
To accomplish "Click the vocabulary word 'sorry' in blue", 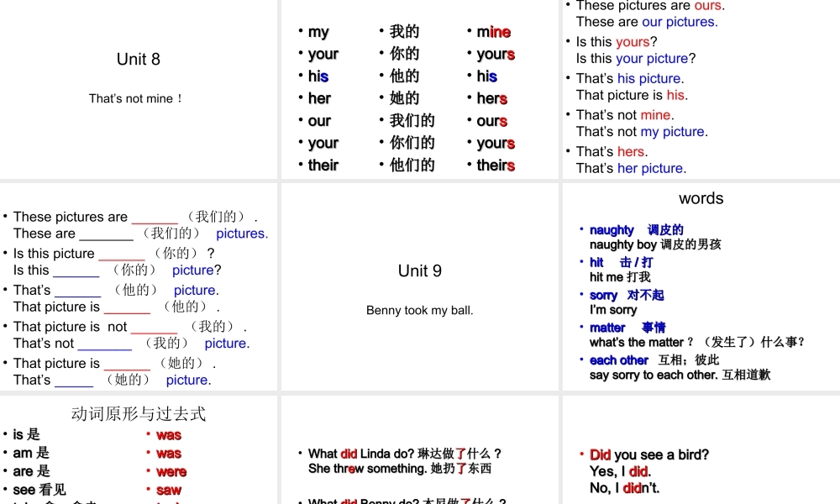I will (x=603, y=295).
